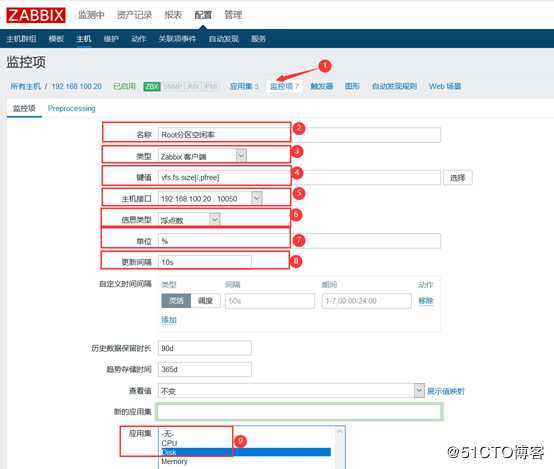Click the 间隔 50s input field
554x469 pixels.
point(270,301)
